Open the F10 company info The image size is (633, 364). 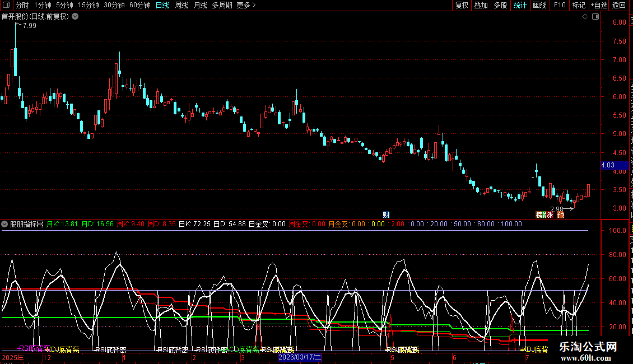[560, 5]
